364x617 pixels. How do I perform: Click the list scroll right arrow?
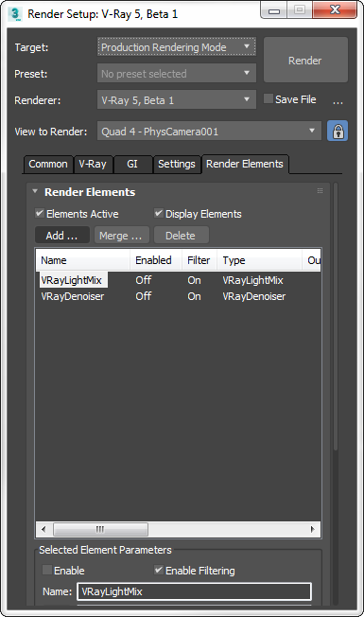313,529
